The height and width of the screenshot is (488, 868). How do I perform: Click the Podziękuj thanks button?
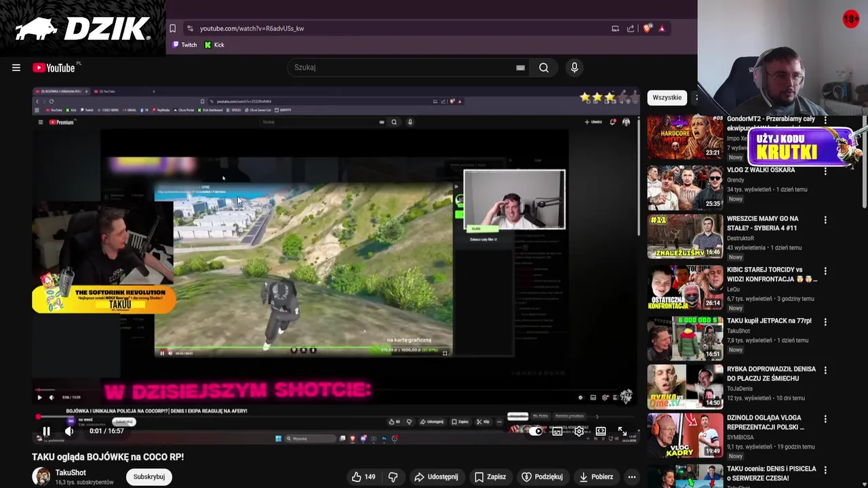[x=542, y=476]
